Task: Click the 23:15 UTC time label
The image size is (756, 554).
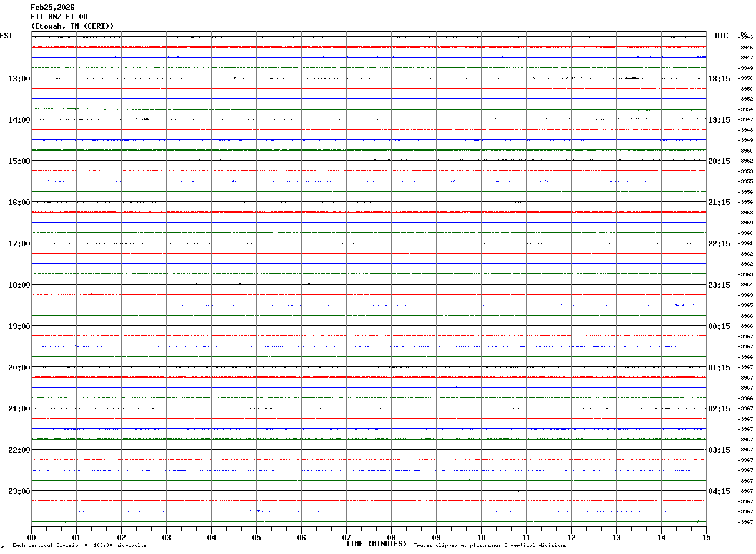Action: pyautogui.click(x=719, y=285)
